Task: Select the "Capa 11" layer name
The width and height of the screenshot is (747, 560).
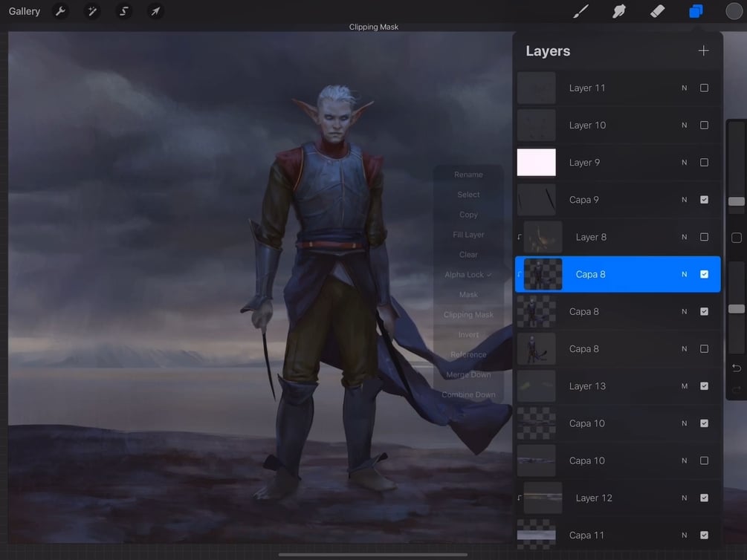Action: coord(586,535)
